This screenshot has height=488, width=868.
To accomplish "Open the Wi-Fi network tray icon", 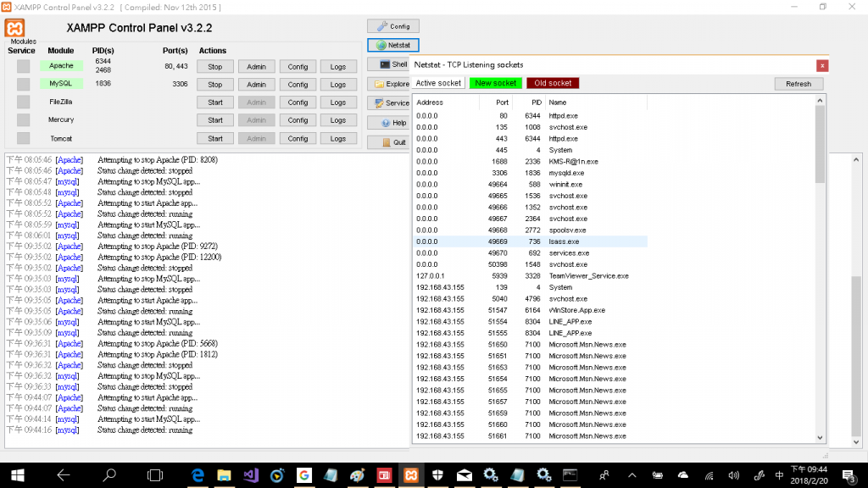I will (x=709, y=475).
